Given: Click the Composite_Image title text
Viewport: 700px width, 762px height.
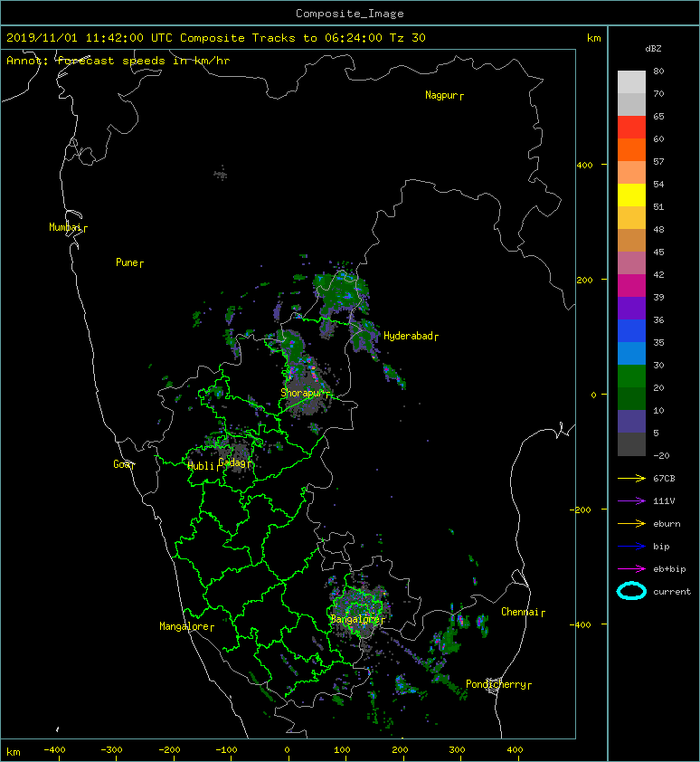Looking at the screenshot, I should tap(350, 14).
